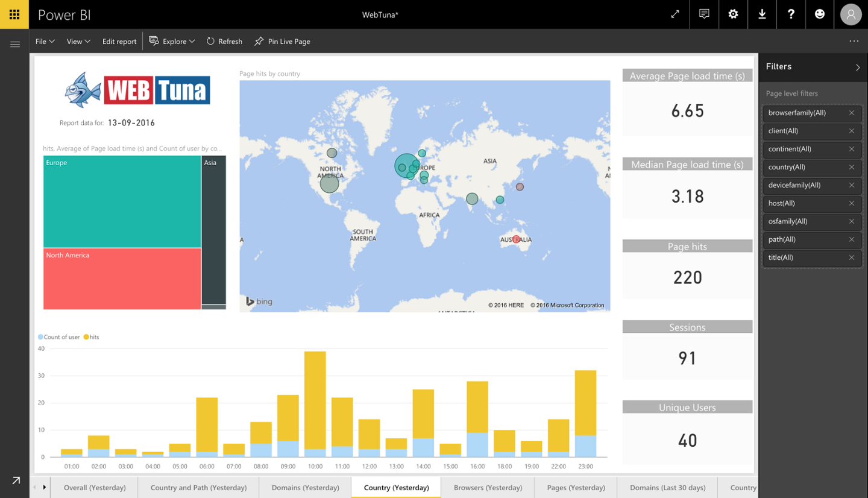Click the report date 13-09-2016

tap(131, 123)
